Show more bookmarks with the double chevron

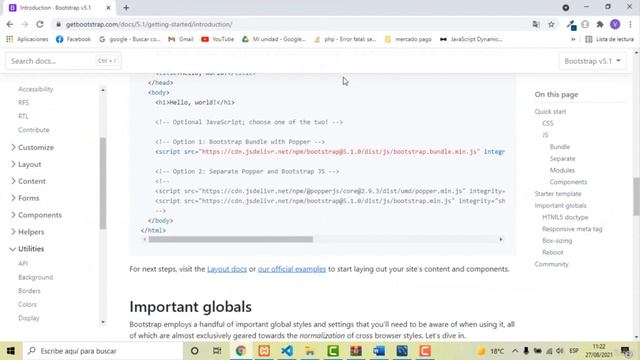click(x=573, y=39)
